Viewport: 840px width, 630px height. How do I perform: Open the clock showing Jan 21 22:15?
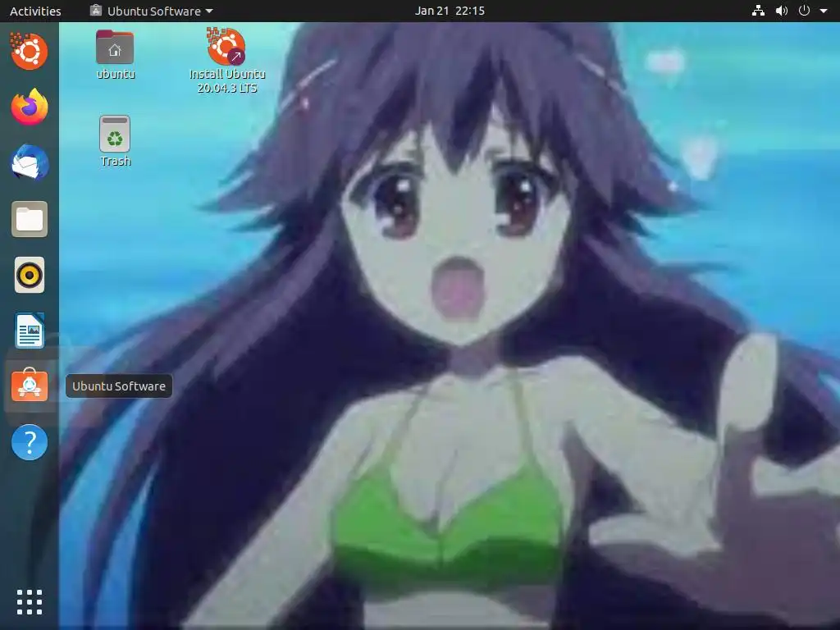click(x=450, y=11)
